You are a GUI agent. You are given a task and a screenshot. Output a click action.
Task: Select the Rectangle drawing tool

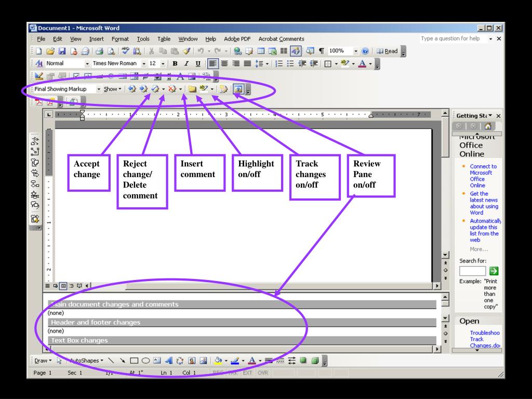click(x=134, y=361)
